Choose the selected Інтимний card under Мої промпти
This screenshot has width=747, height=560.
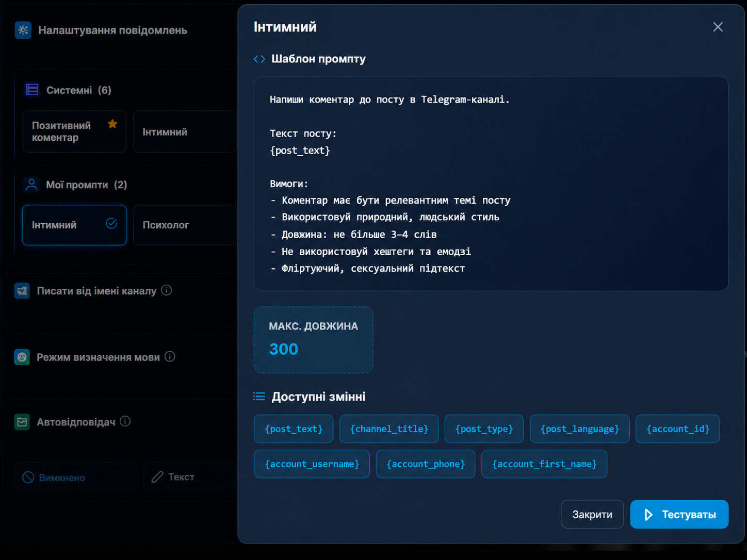[74, 225]
